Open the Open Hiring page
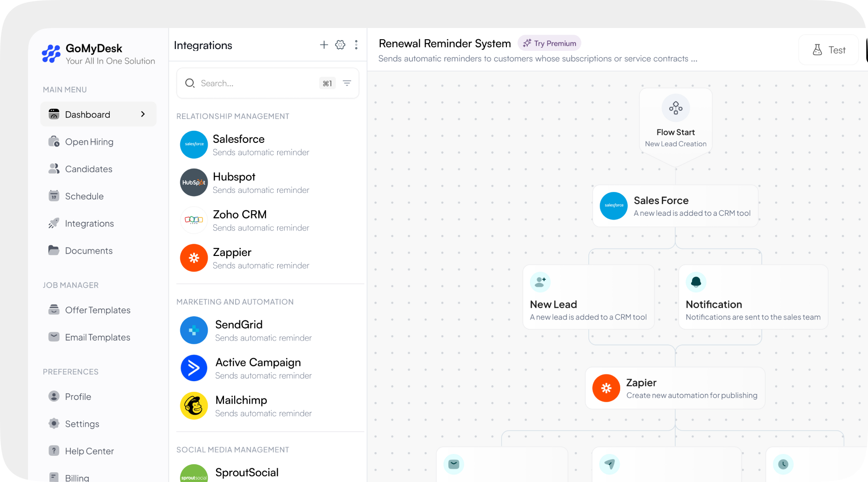This screenshot has height=482, width=868. (89, 142)
